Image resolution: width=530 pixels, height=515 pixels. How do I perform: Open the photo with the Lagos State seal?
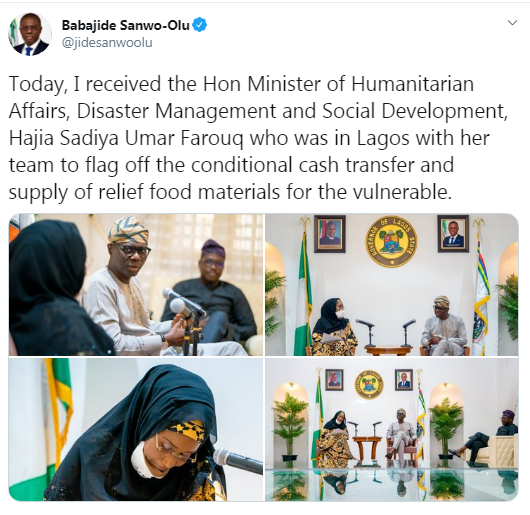[391, 285]
